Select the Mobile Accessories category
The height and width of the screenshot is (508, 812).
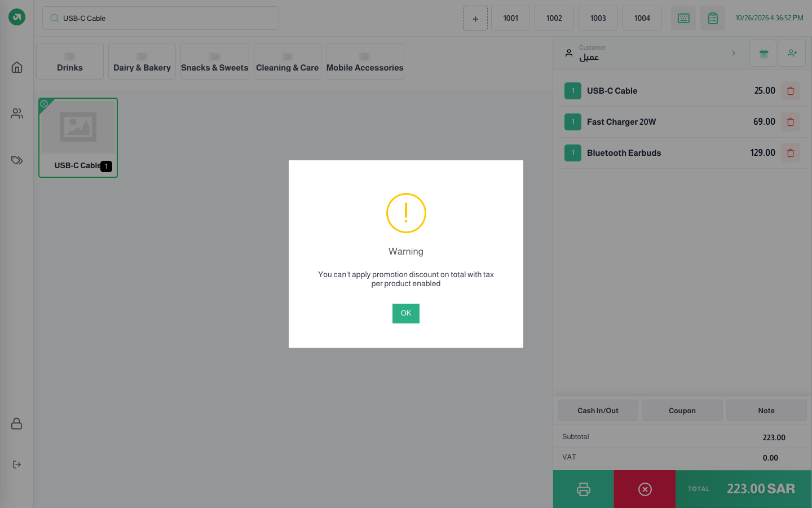365,61
